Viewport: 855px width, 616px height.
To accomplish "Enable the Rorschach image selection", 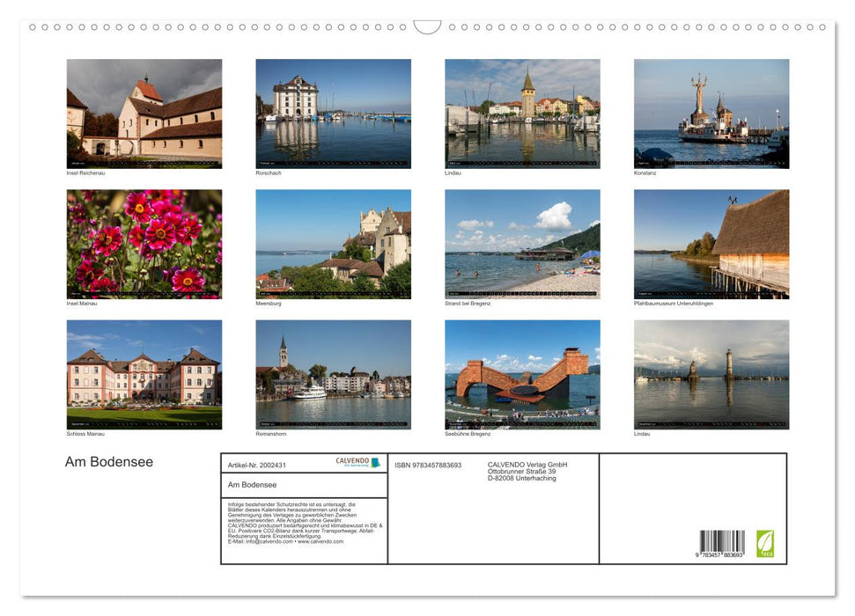I will click(333, 113).
